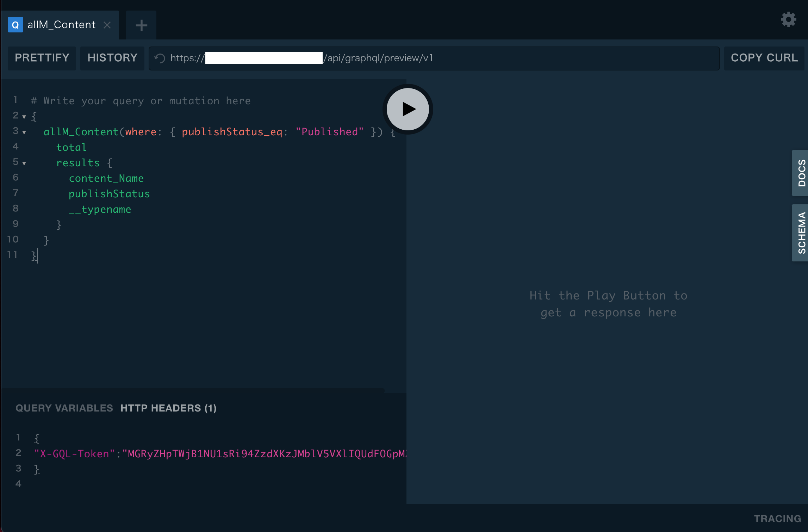The image size is (808, 532).
Task: Click the 'results' field on line 5
Action: click(x=78, y=163)
